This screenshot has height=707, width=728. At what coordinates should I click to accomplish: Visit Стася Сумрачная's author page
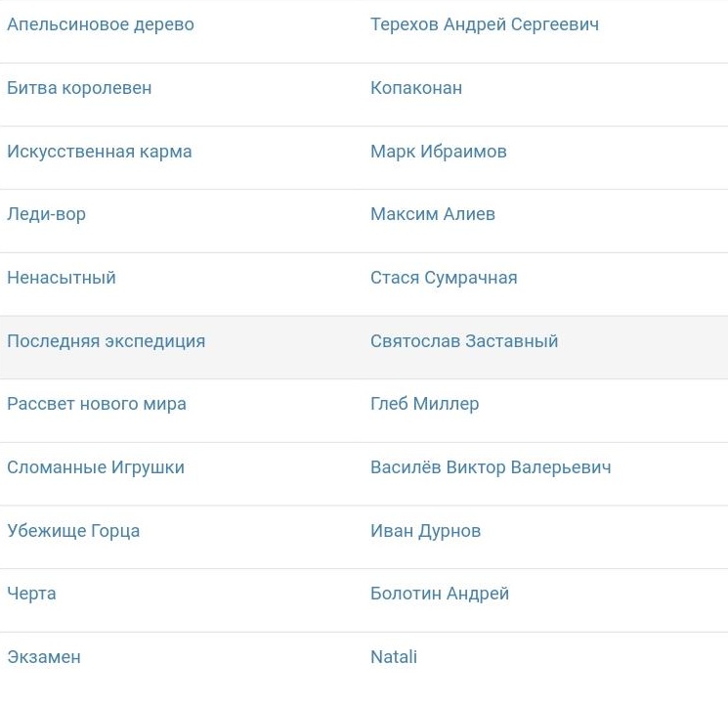(x=444, y=278)
